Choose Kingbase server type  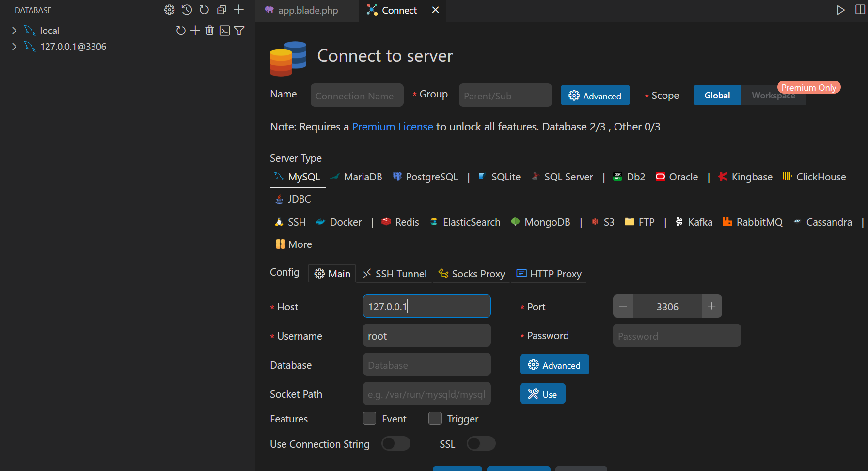(745, 177)
